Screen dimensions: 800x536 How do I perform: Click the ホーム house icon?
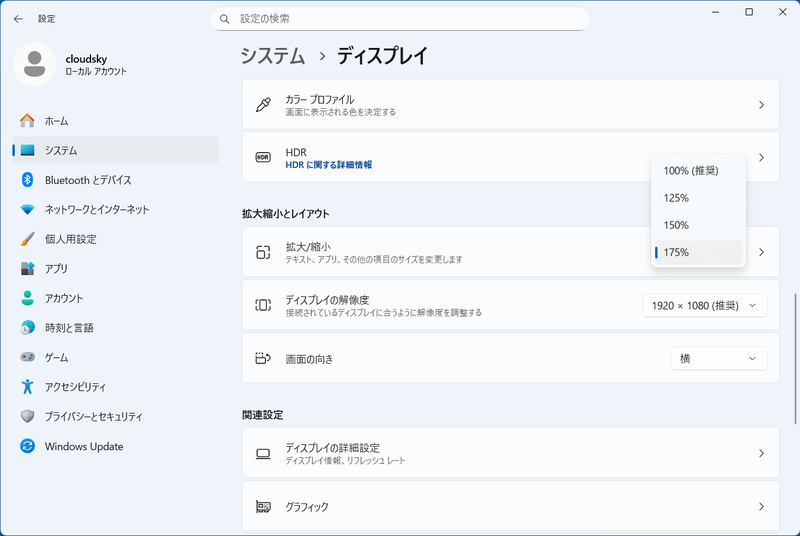click(27, 121)
